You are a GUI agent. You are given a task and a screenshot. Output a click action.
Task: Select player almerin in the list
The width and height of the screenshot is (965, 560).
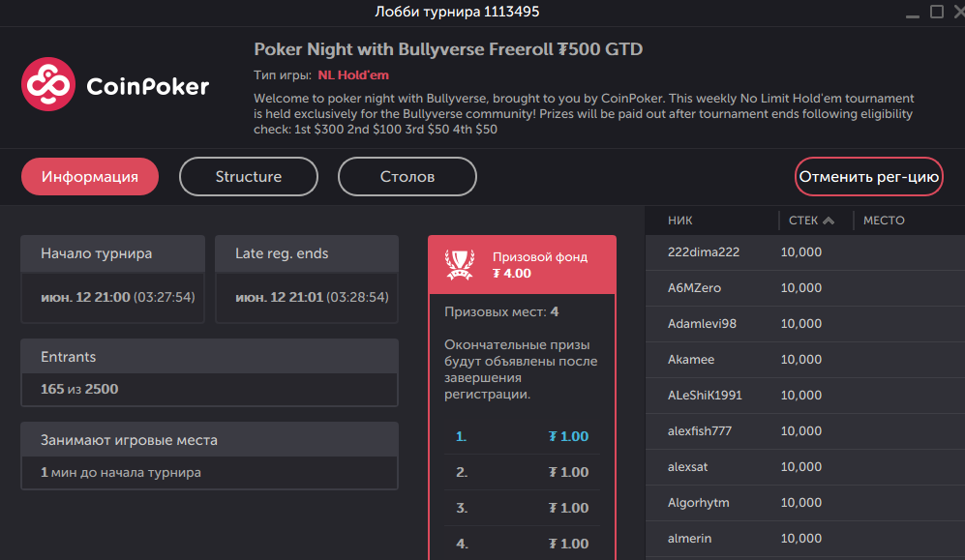pos(805,538)
